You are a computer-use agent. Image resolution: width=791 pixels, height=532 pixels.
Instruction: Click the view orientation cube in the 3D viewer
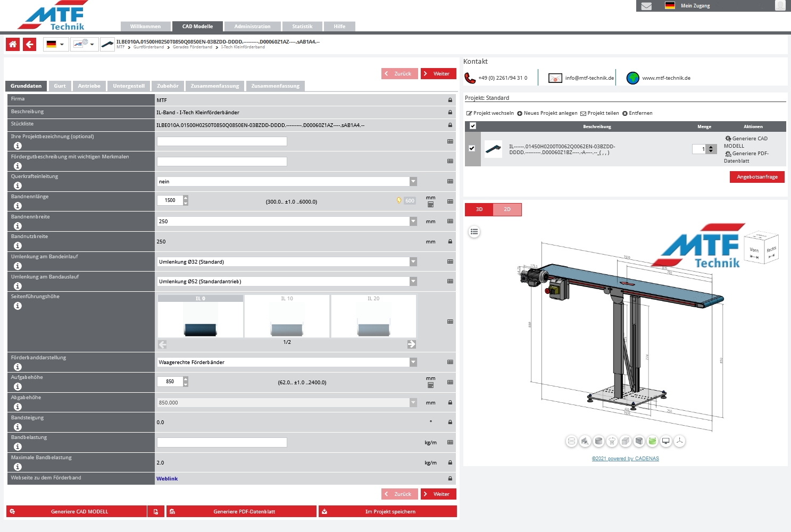(761, 247)
